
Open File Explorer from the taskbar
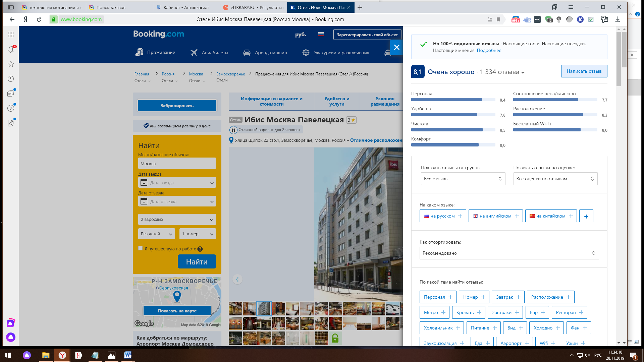click(x=46, y=355)
